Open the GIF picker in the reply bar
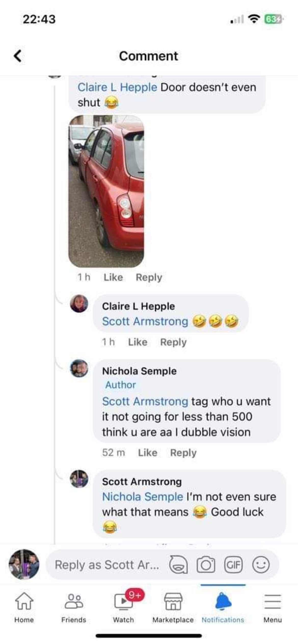The width and height of the screenshot is (298, 644). [233, 565]
